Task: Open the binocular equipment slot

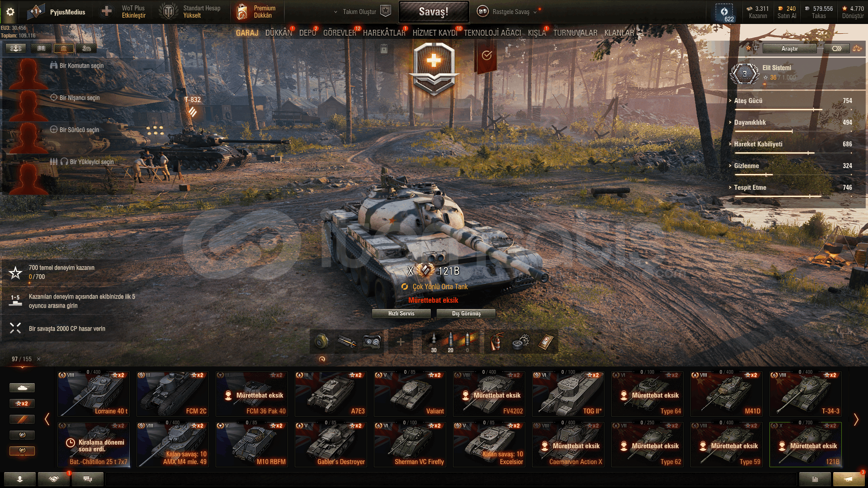Action: point(372,342)
